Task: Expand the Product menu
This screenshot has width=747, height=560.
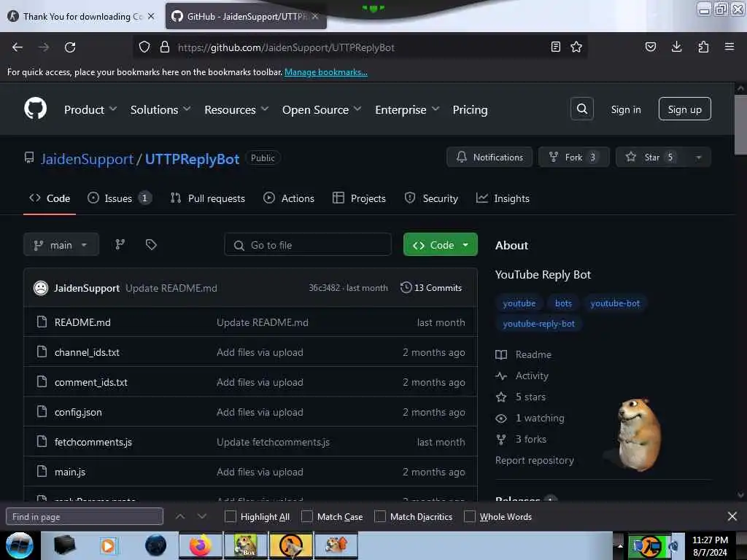Action: click(90, 109)
